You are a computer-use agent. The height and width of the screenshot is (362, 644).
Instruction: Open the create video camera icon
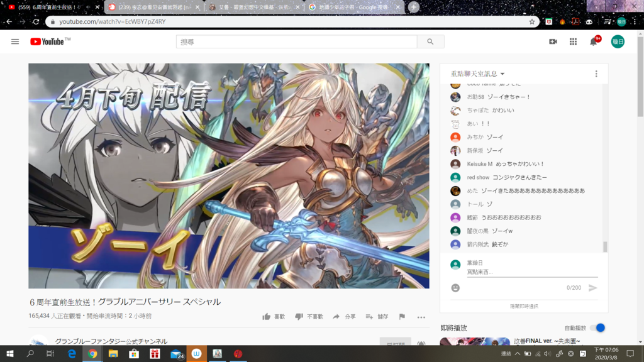click(x=553, y=41)
